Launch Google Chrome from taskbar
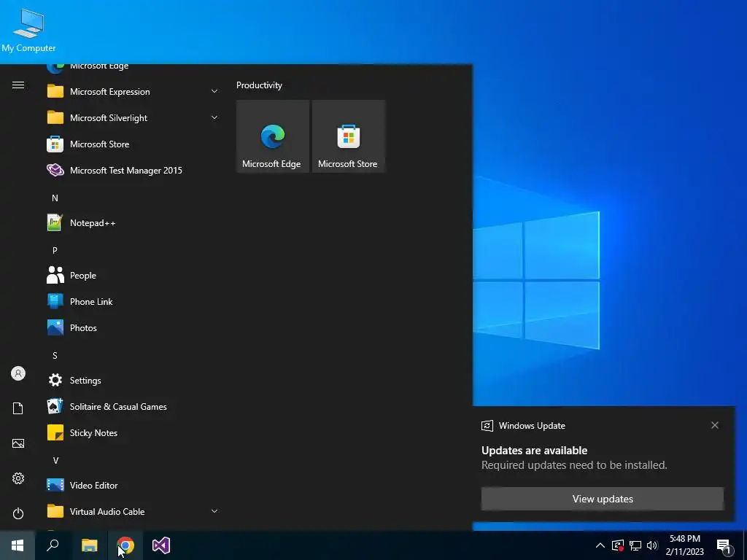 point(125,545)
